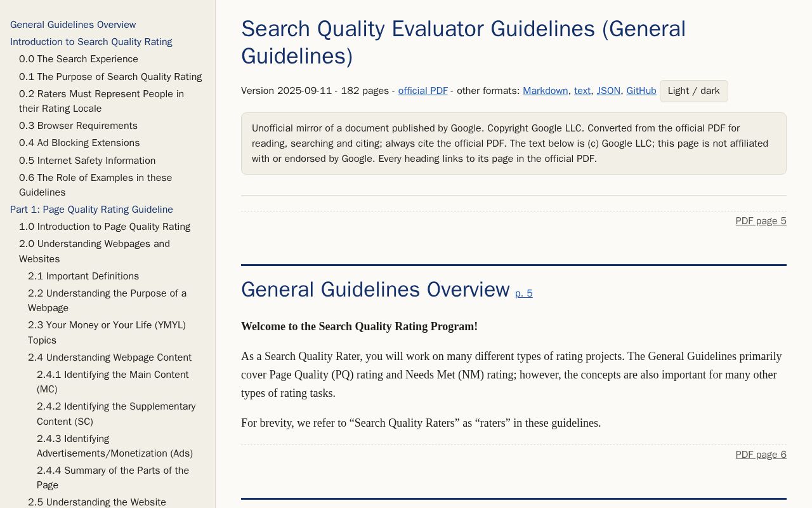Select 2.1 Important Definitions
Viewport: 812px width, 508px height.
pyautogui.click(x=83, y=276)
